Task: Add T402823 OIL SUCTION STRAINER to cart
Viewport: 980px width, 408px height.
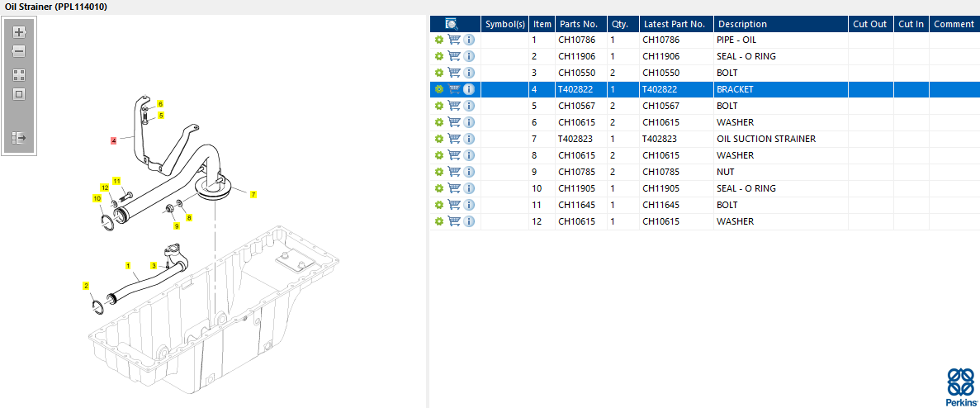Action: 454,139
